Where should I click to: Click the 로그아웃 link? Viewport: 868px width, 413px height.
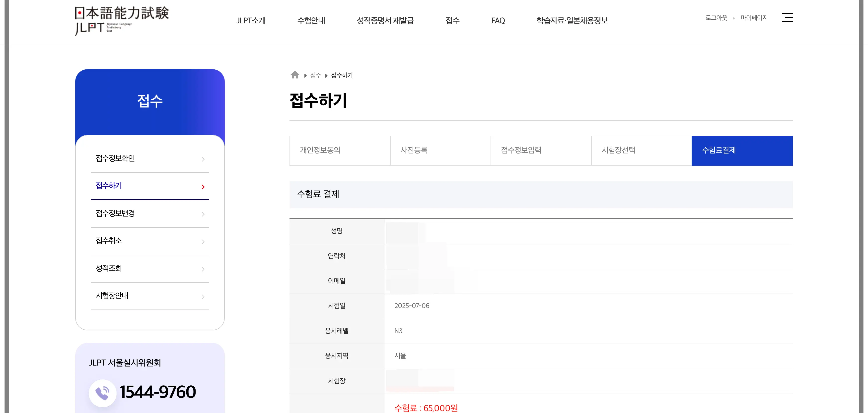pyautogui.click(x=716, y=17)
